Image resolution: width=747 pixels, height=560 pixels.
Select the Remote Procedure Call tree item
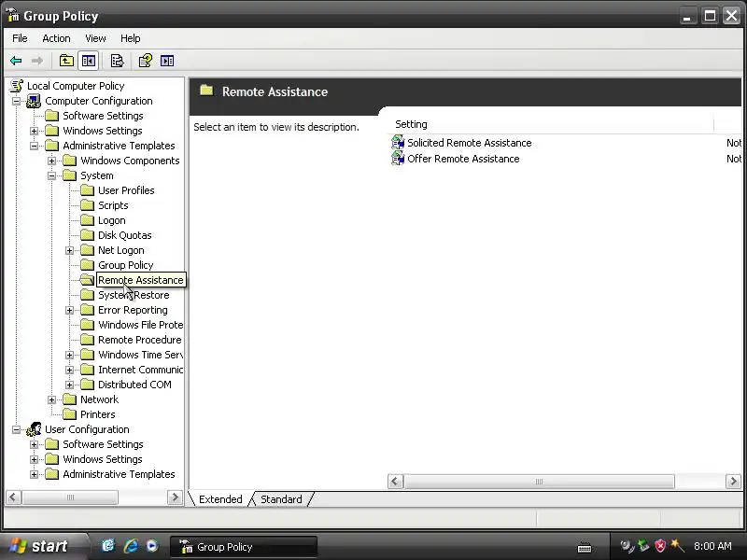click(x=139, y=340)
